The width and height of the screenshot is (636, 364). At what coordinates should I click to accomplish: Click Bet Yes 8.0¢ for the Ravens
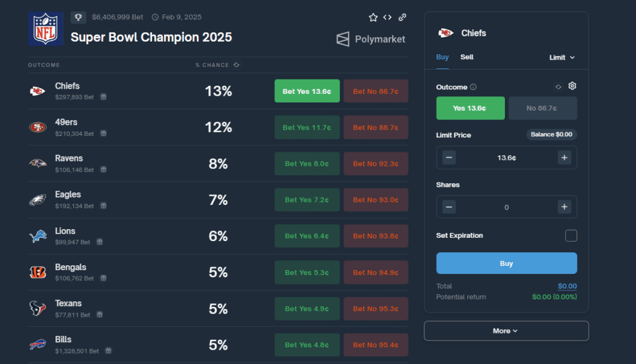[x=307, y=163]
